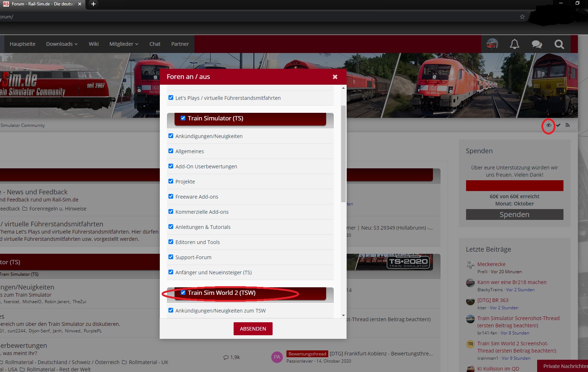Bookmark this page with the star icon

(522, 17)
